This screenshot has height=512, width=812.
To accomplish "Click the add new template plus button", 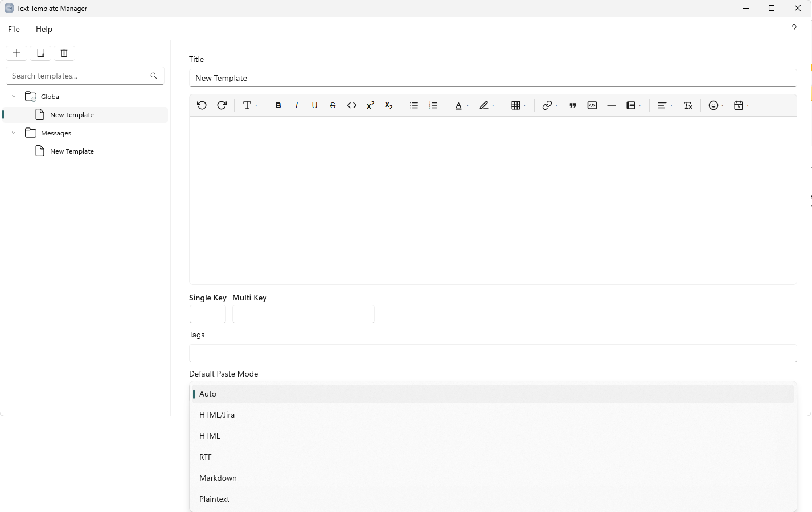I will pos(17,53).
